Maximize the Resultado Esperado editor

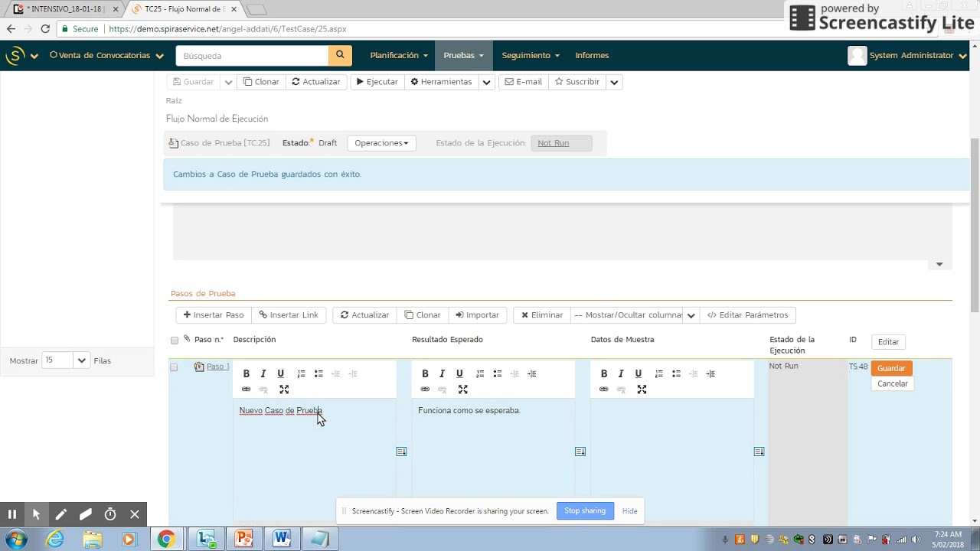click(463, 390)
